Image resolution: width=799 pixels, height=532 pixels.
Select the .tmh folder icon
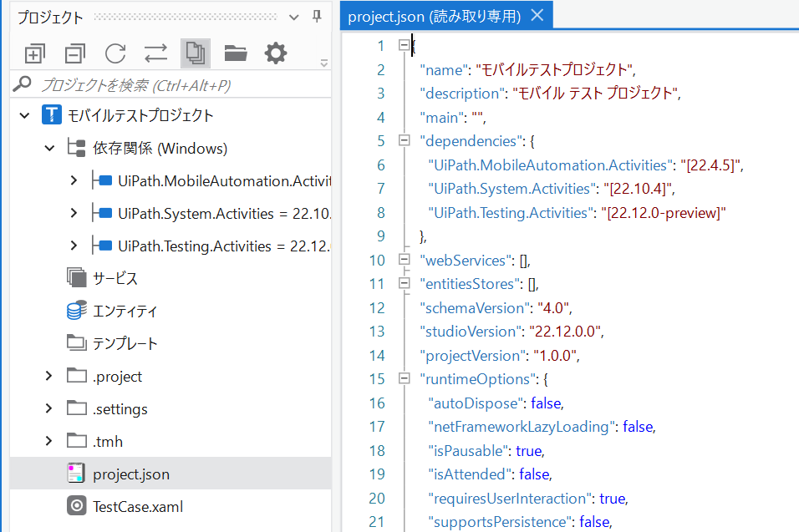click(x=76, y=441)
